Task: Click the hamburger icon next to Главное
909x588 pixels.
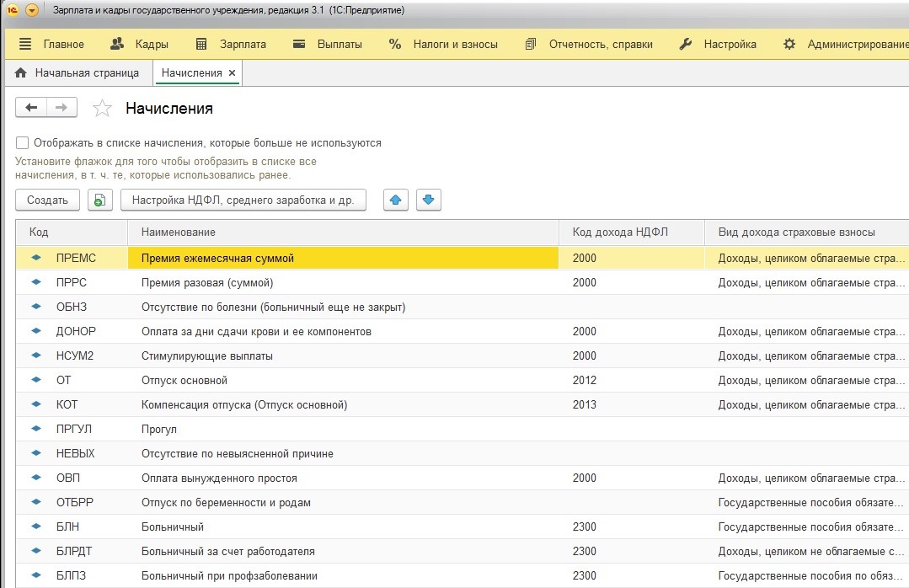Action: (x=25, y=44)
